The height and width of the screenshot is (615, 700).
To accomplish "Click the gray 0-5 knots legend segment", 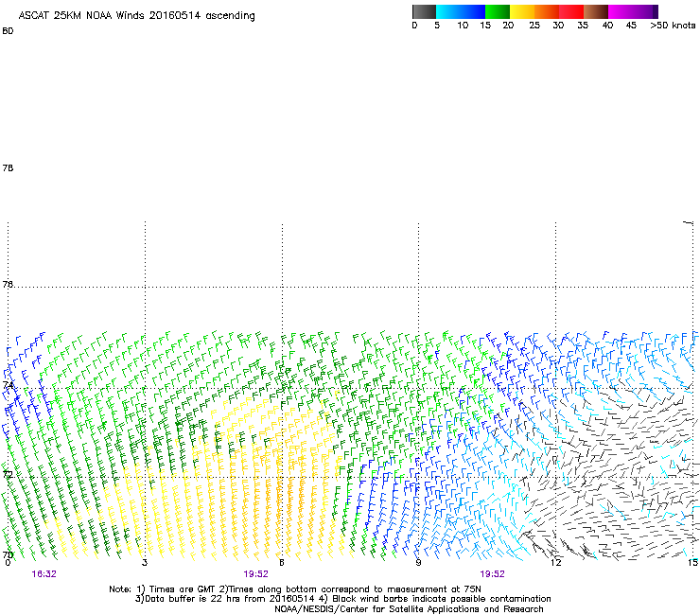I will pyautogui.click(x=424, y=11).
